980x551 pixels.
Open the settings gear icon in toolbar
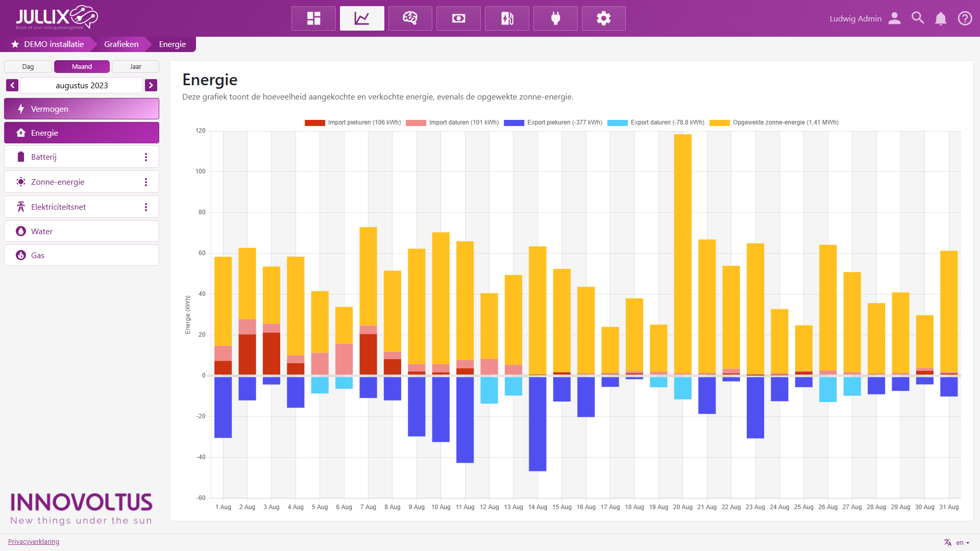click(x=603, y=18)
